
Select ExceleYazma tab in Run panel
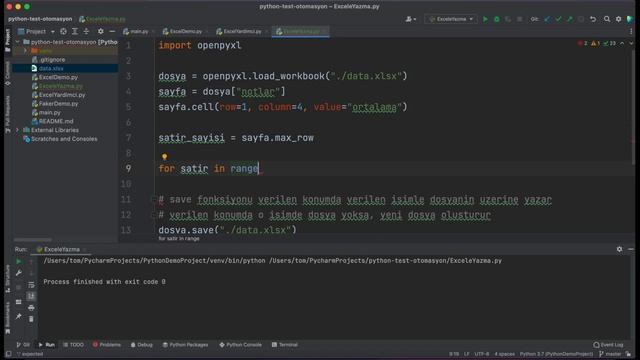click(61, 249)
